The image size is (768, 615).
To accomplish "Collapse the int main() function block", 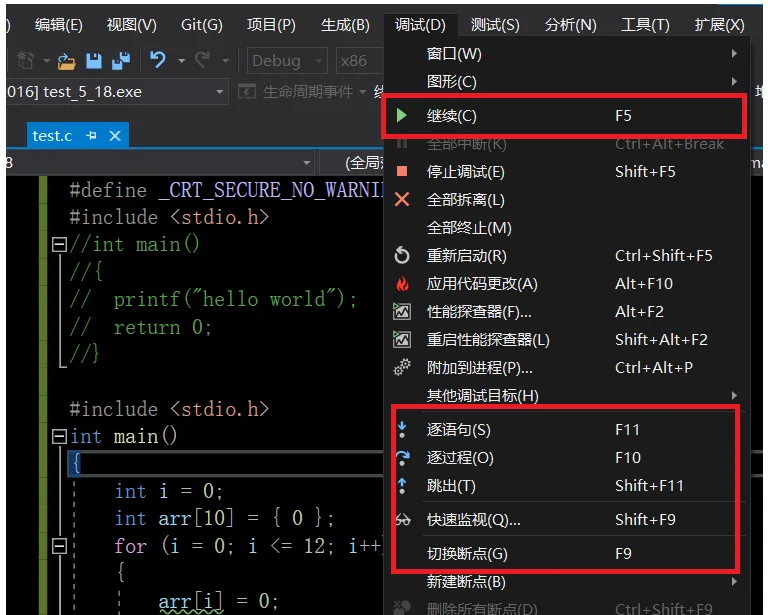I will tap(59, 436).
